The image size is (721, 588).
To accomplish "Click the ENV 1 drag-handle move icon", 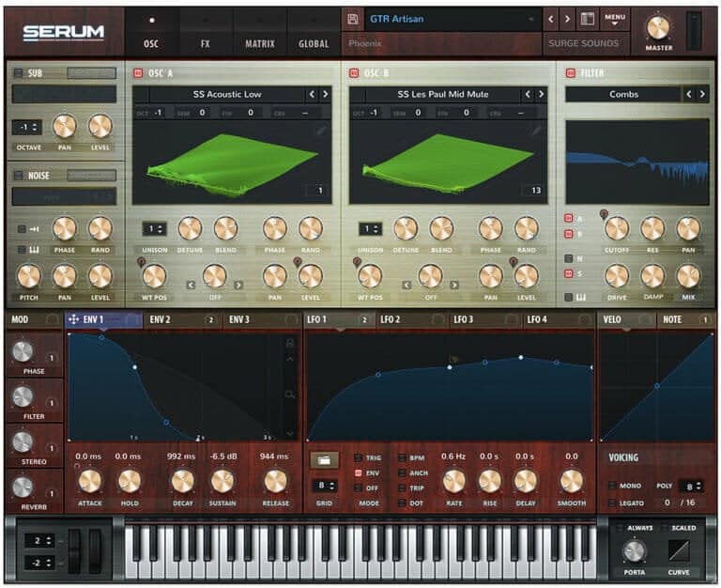I will (73, 319).
